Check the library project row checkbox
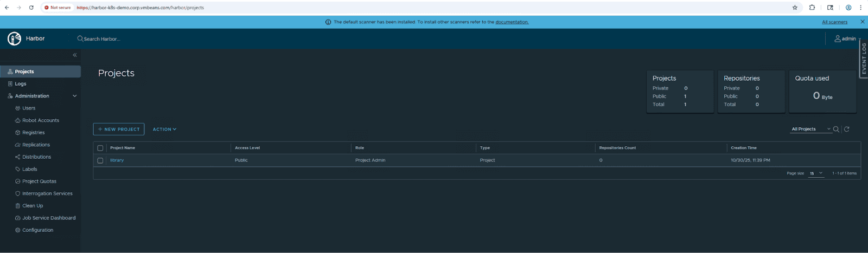This screenshot has height=253, width=868. [100, 160]
